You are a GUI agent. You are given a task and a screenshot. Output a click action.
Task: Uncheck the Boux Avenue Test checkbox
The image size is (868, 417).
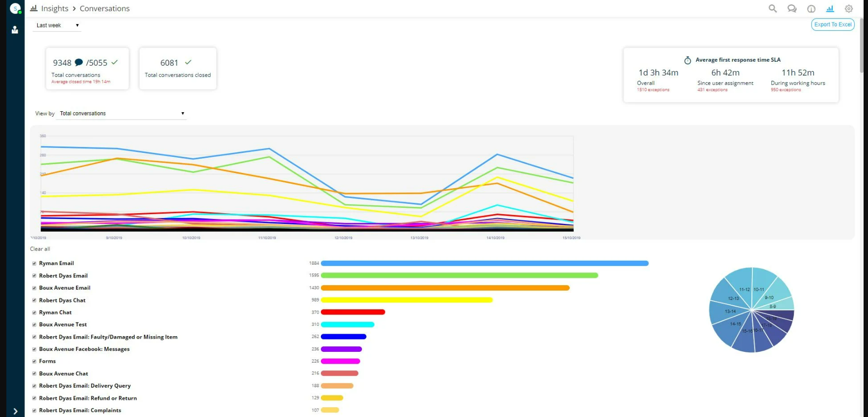34,325
